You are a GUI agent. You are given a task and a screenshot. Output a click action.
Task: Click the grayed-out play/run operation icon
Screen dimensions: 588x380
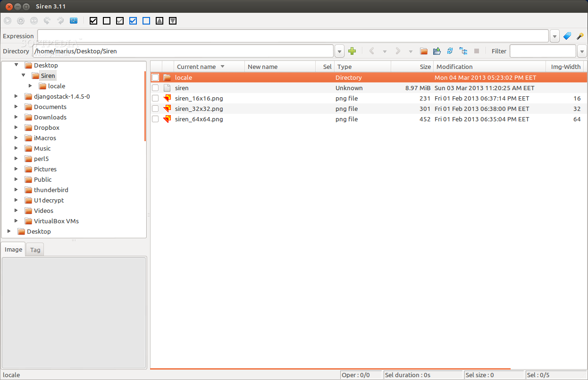8,21
